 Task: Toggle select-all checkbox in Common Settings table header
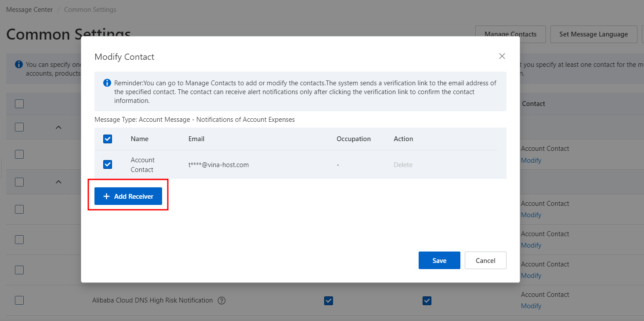coord(19,104)
